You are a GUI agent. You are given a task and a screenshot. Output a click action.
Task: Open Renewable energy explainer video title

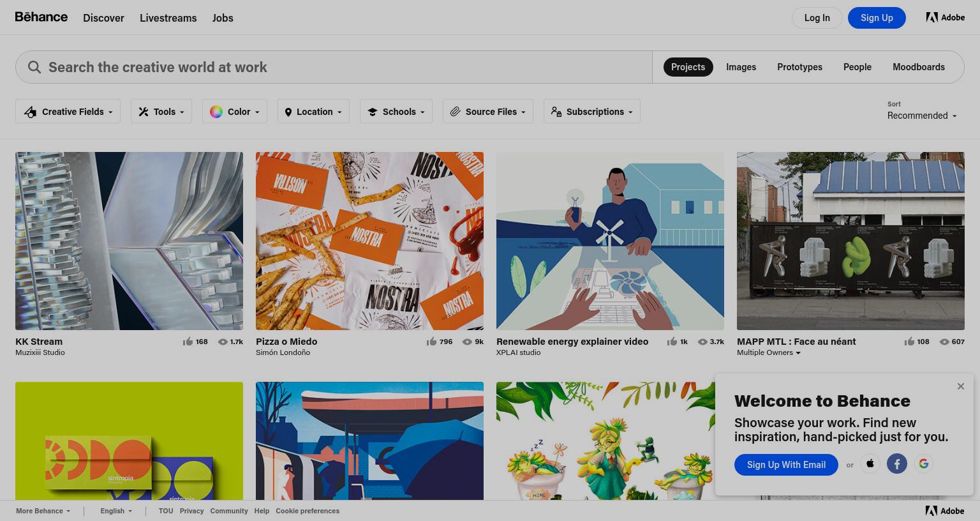[x=572, y=342]
